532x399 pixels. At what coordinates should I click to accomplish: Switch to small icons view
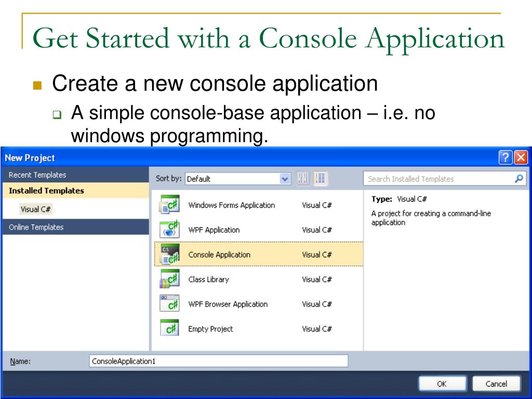[303, 178]
